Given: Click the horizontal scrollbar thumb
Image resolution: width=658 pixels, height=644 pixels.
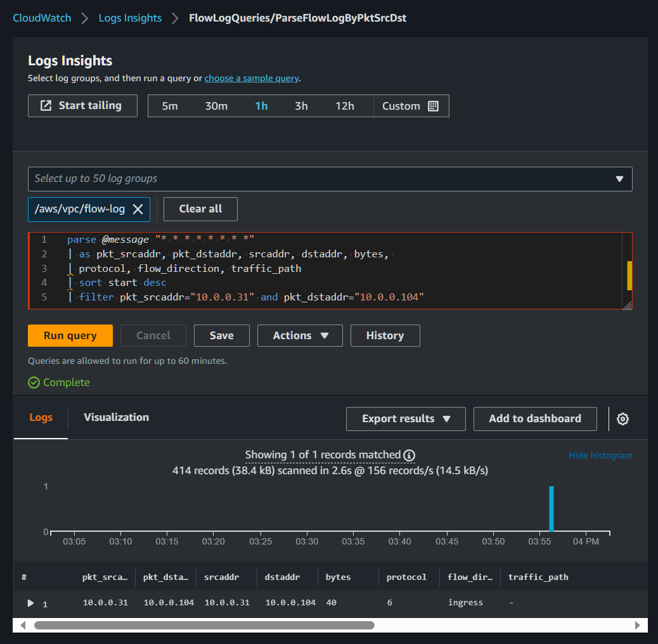Looking at the screenshot, I should pyautogui.click(x=204, y=625).
